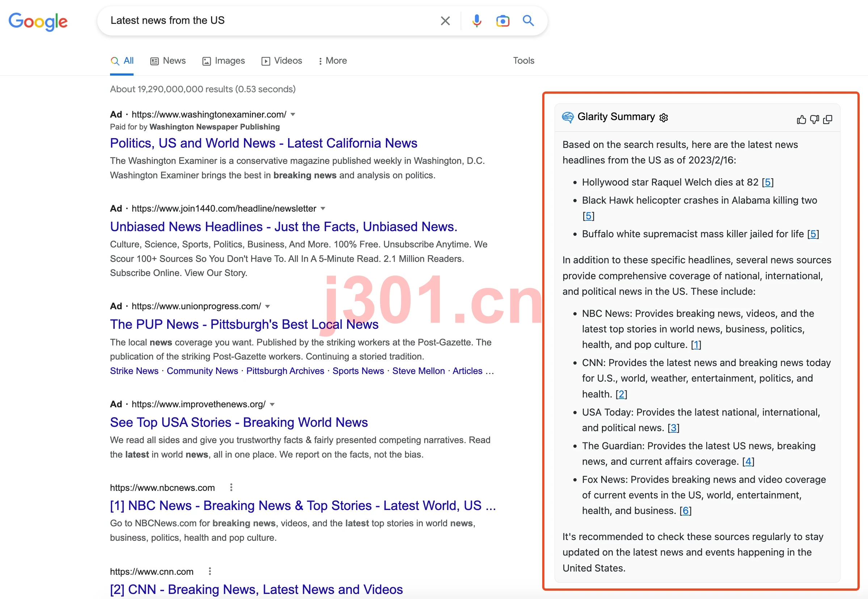Open the Community News sitelink
Screen dimensions: 868x599
point(202,371)
